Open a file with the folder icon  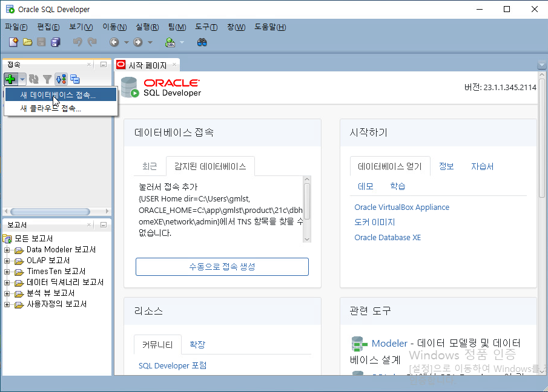click(28, 42)
